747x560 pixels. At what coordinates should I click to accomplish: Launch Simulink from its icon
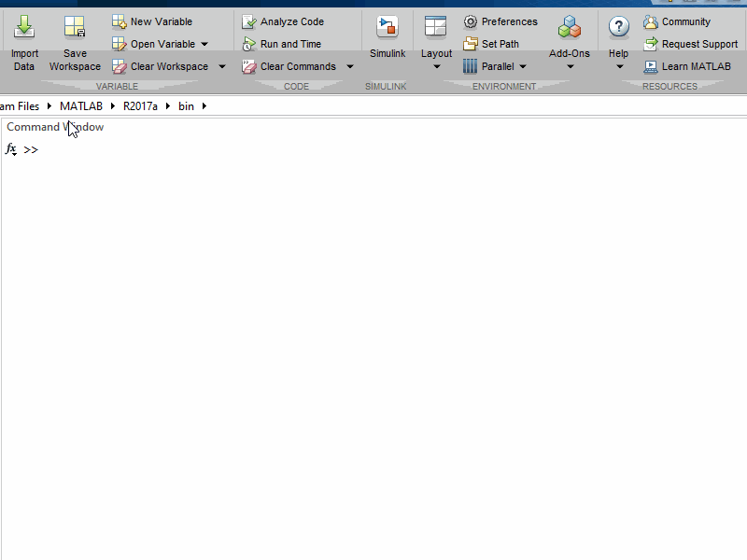(388, 26)
